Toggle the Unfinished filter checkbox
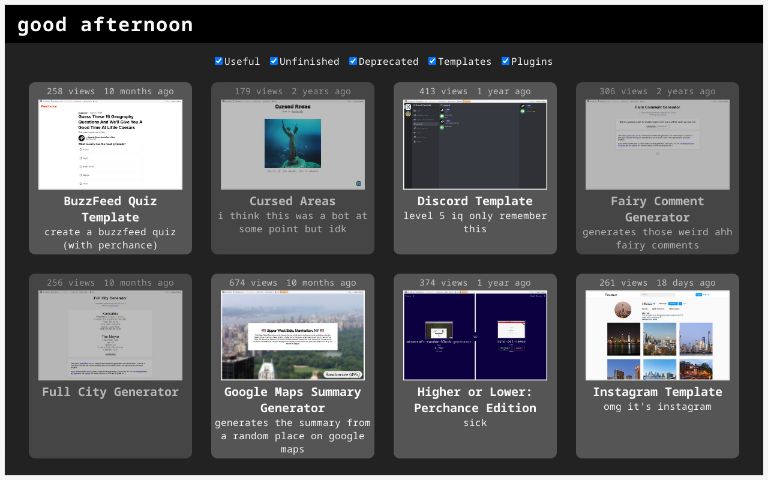 (274, 61)
